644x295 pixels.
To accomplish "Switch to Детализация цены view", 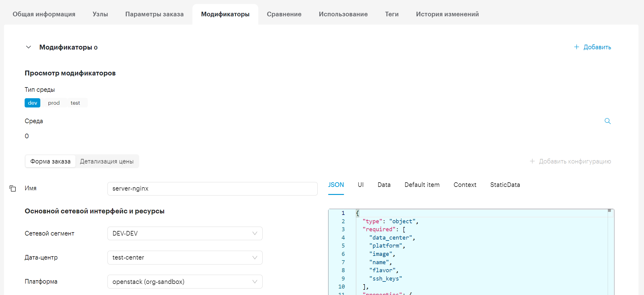I will tap(107, 161).
